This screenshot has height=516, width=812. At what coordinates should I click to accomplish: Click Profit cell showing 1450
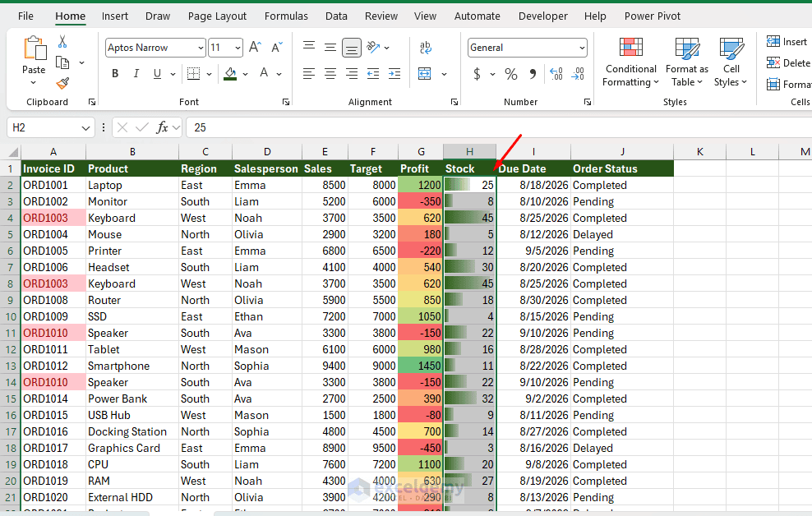pyautogui.click(x=421, y=366)
